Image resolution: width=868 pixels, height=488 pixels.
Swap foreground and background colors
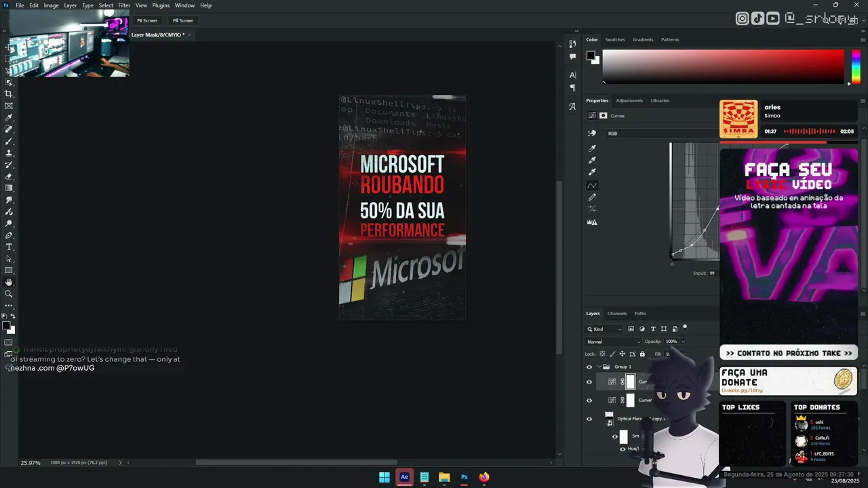(13, 317)
